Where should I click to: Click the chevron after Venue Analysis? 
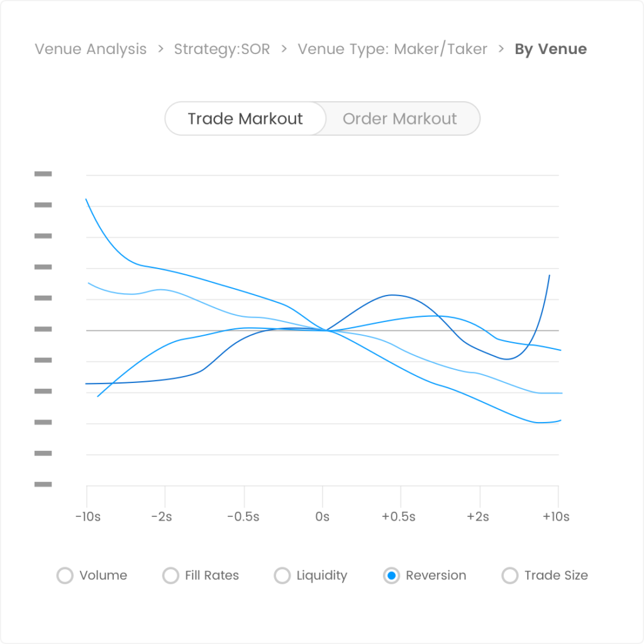[x=161, y=49]
